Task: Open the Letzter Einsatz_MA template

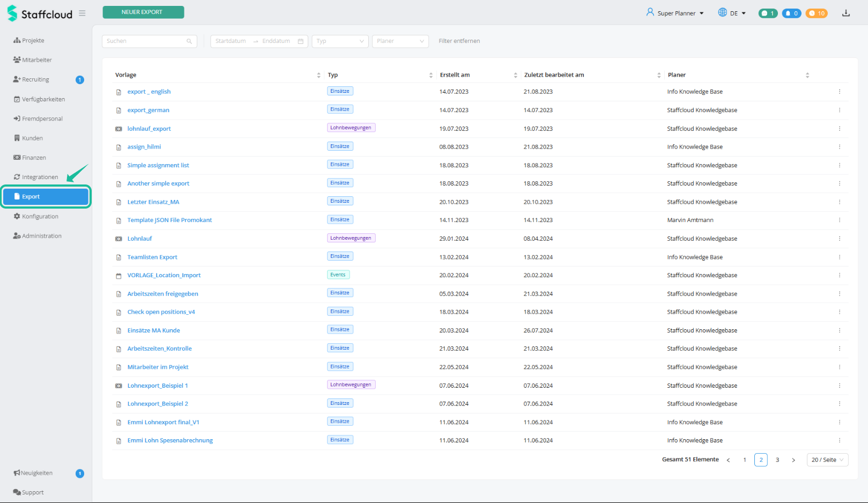Action: (153, 202)
